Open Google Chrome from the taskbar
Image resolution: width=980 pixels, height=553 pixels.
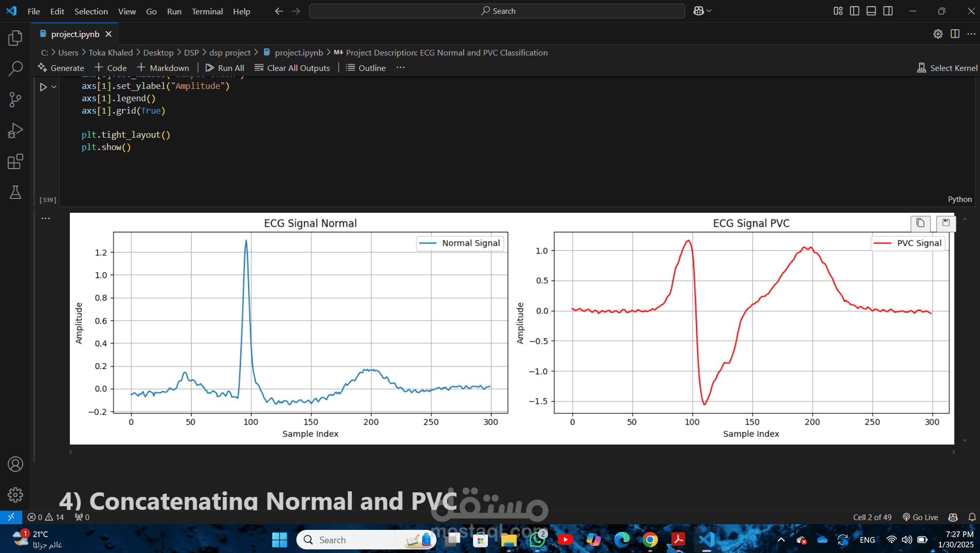[x=650, y=540]
